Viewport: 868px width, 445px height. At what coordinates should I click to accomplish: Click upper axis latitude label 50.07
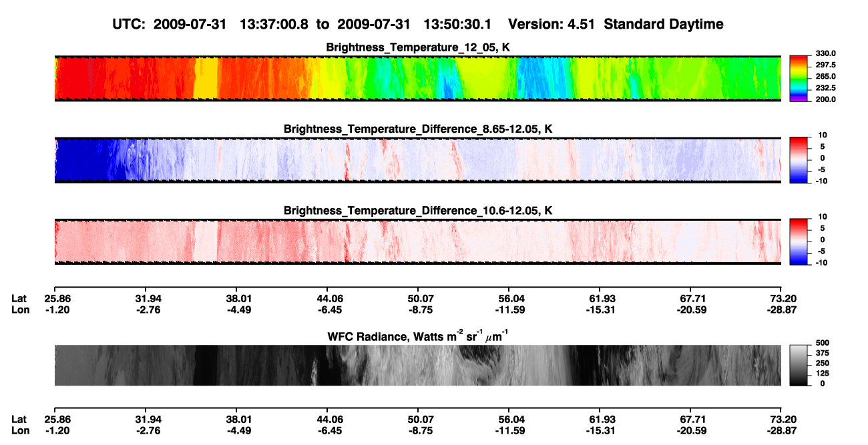click(421, 299)
